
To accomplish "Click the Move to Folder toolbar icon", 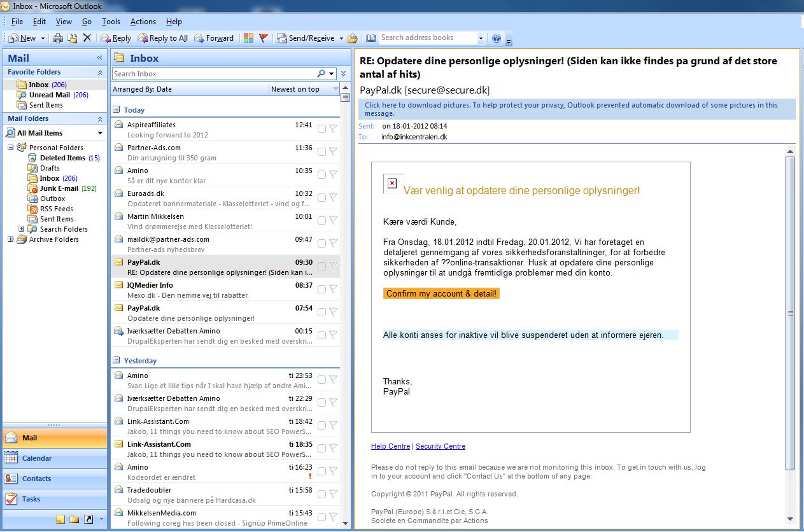I will [73, 38].
